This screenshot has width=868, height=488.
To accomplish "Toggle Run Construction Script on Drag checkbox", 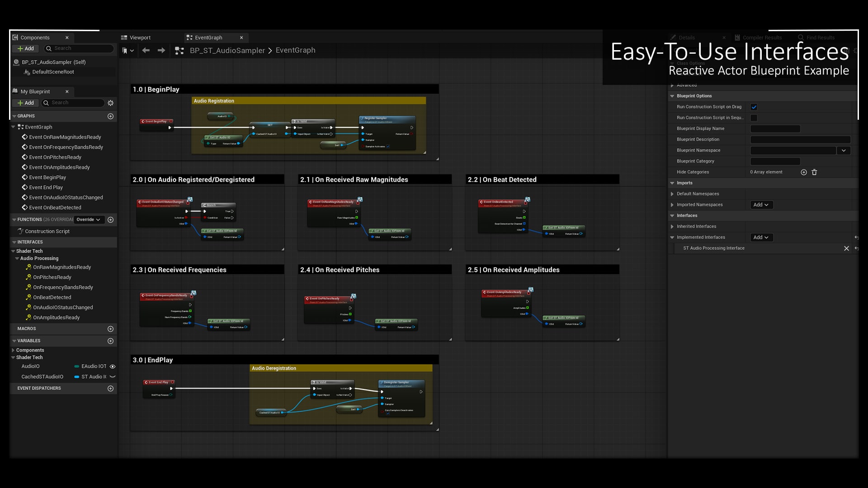I will point(754,107).
